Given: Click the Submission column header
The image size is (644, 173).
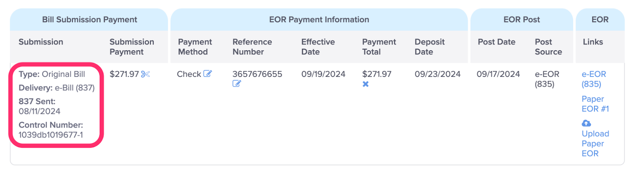Looking at the screenshot, I should coord(41,42).
